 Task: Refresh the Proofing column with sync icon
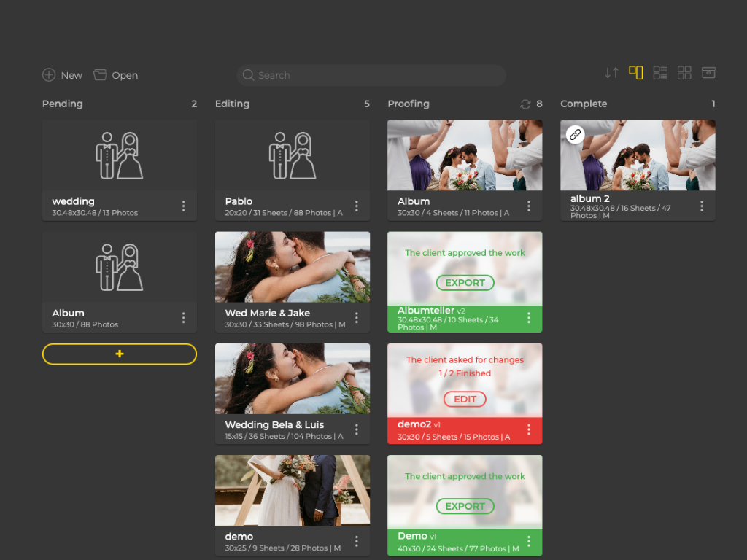525,104
